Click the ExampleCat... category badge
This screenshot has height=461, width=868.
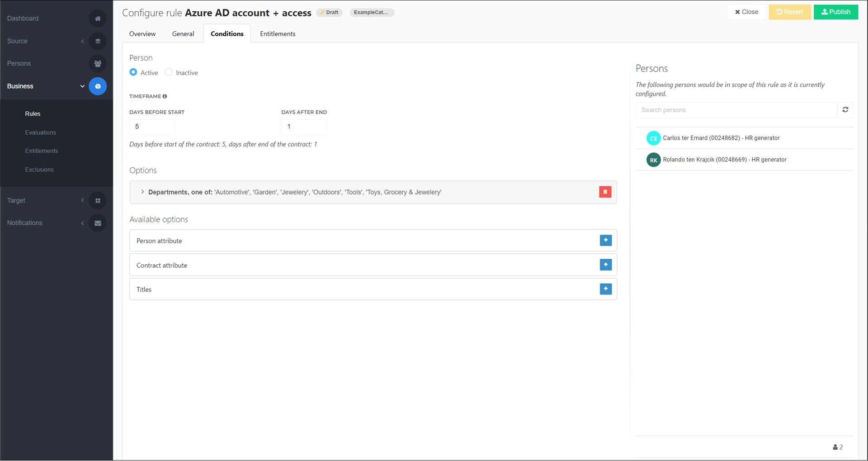pos(372,13)
